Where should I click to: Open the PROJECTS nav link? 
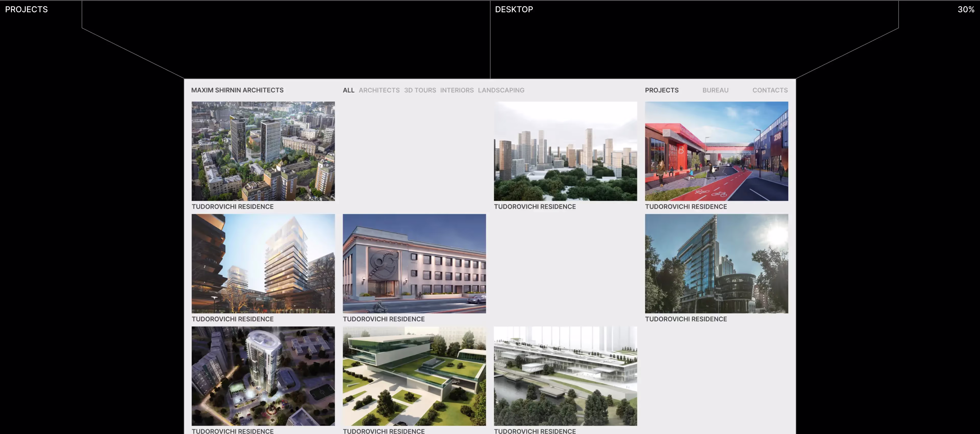click(x=661, y=90)
